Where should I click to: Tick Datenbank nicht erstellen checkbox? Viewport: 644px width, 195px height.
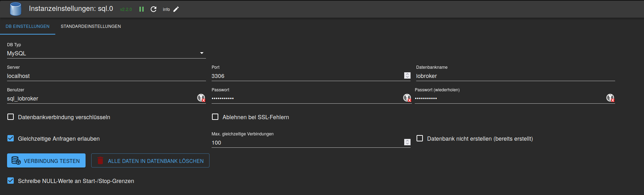420,138
